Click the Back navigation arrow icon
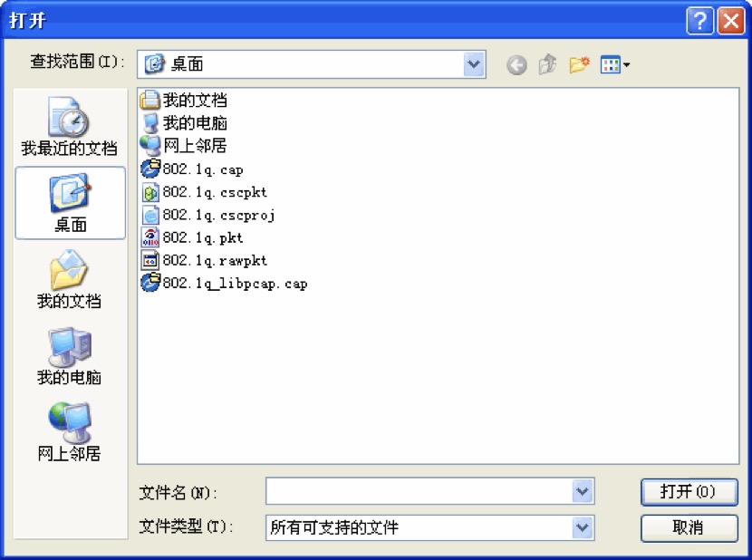752x560 pixels. coord(516,65)
